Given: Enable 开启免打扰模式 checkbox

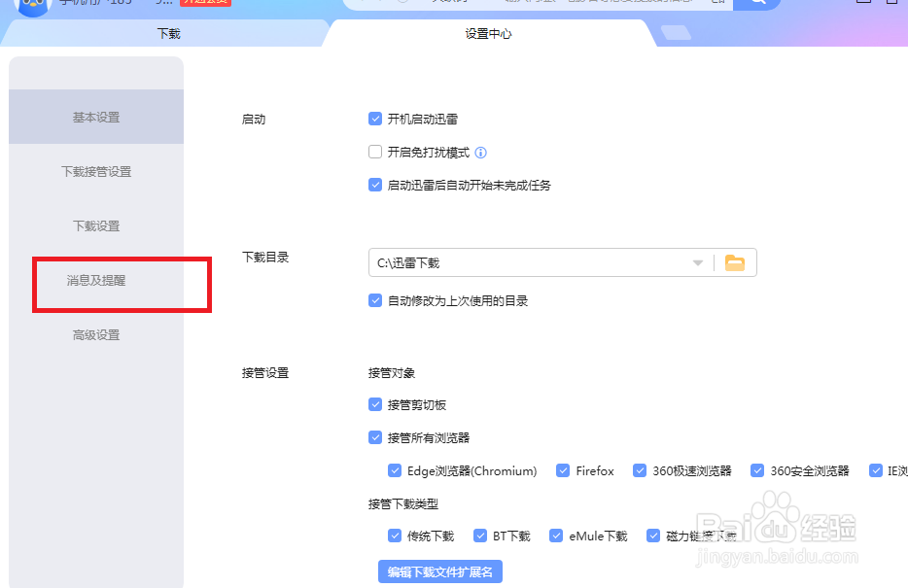Looking at the screenshot, I should click(375, 152).
